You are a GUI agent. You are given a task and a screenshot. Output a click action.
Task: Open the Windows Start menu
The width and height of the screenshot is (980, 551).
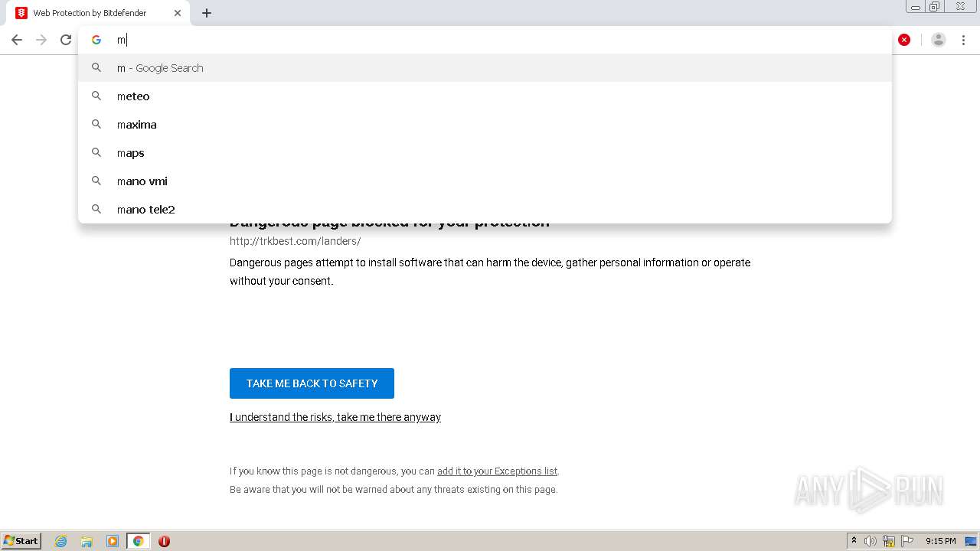coord(21,540)
